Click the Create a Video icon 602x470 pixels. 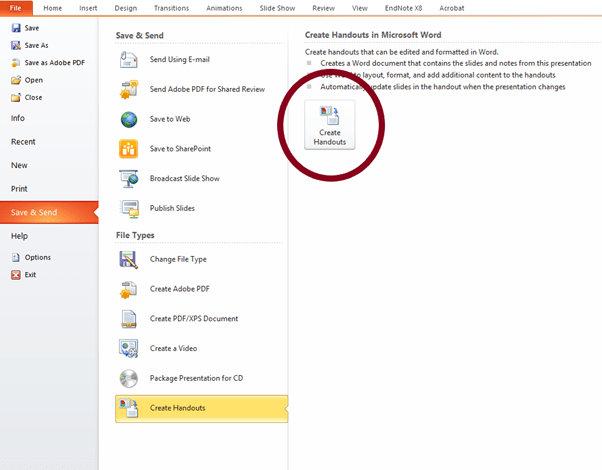coord(129,349)
